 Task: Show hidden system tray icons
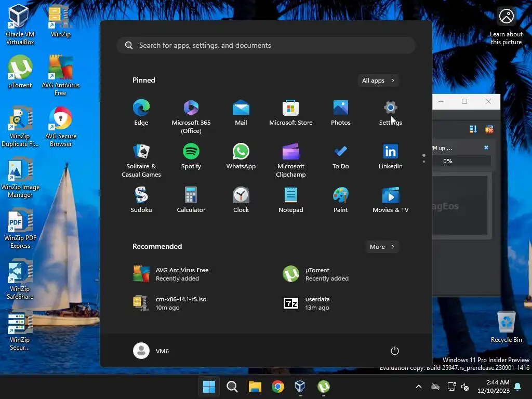tap(419, 387)
